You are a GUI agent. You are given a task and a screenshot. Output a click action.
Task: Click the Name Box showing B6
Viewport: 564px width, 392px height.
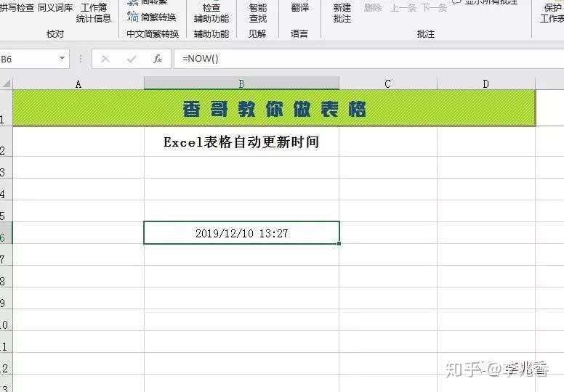[x=29, y=59]
